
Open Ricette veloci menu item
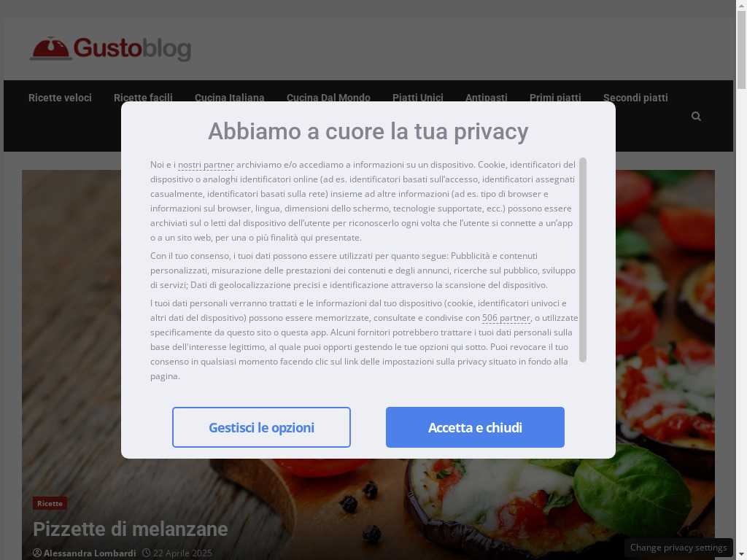click(60, 98)
